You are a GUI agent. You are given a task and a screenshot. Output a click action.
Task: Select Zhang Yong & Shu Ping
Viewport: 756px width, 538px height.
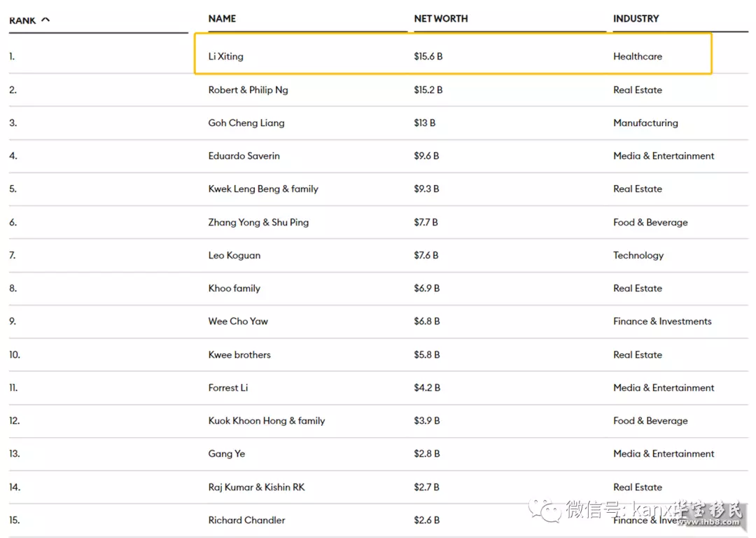258,223
